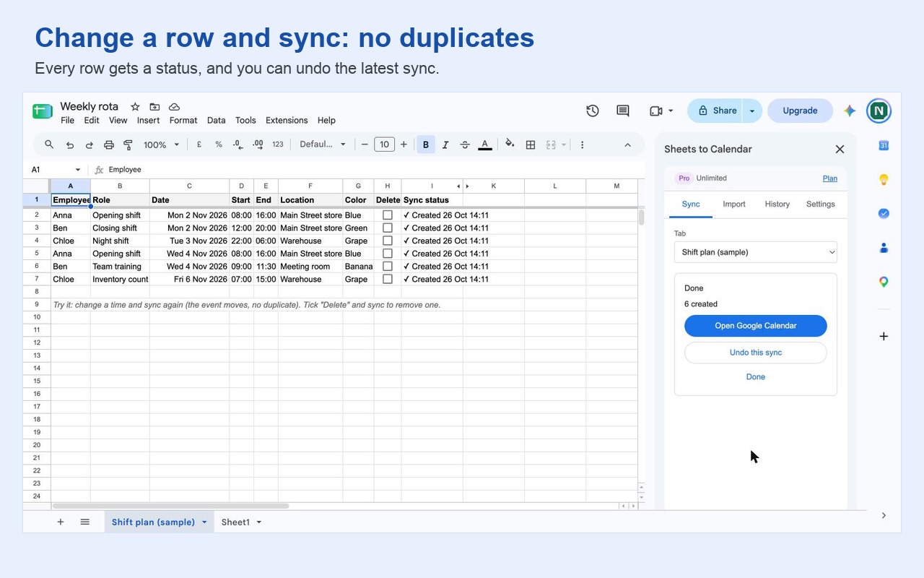Tick Delete checkbox for Ben's Closing shift
This screenshot has height=578, width=924.
click(x=388, y=228)
